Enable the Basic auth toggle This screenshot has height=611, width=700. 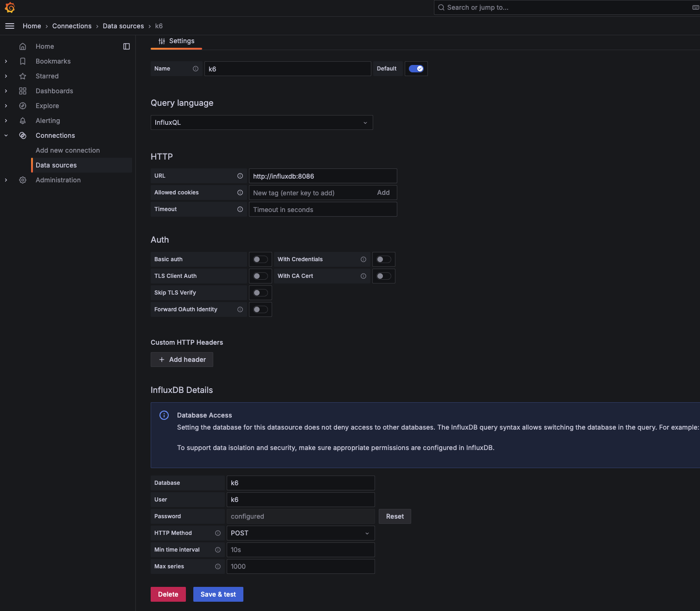261,259
